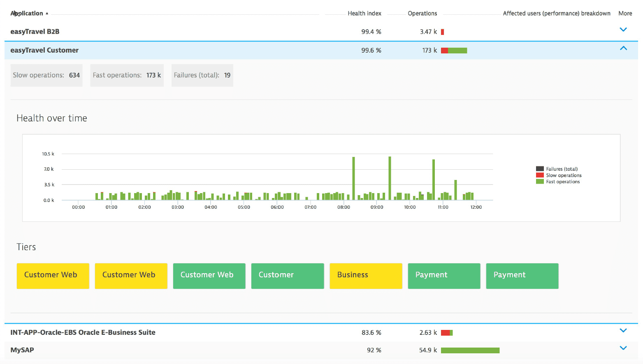Click the Tiers section heading
The width and height of the screenshot is (643, 364).
coord(26,247)
